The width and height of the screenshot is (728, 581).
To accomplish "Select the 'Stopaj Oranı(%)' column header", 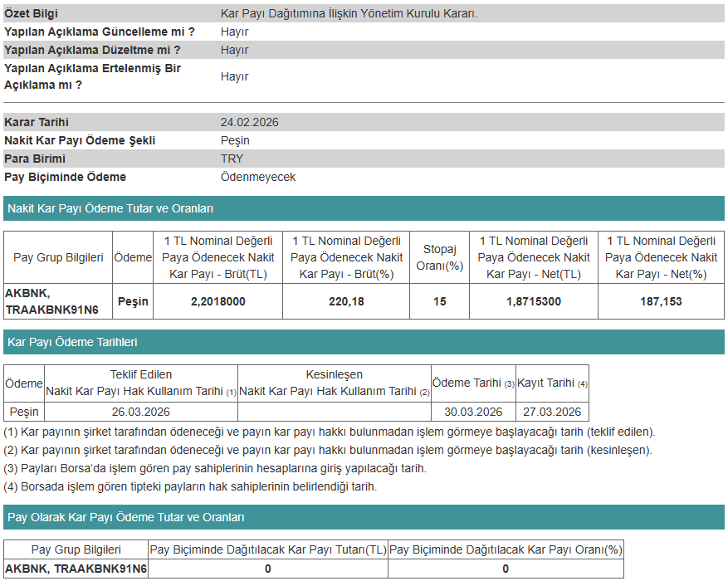I will click(439, 257).
